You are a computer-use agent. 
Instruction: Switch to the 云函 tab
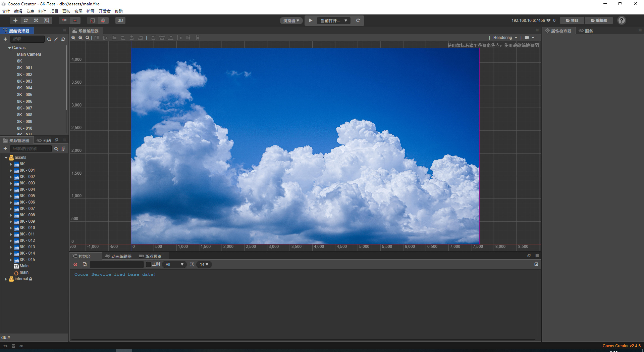pyautogui.click(x=44, y=140)
